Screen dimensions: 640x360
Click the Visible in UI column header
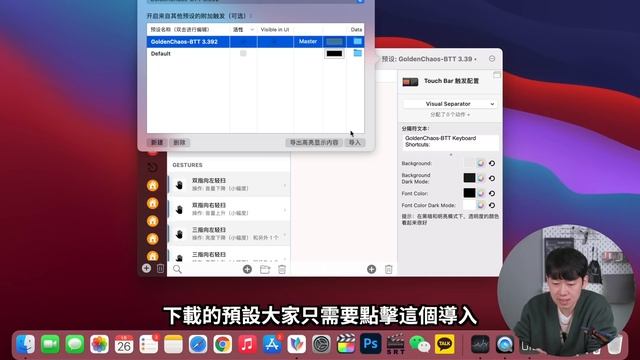tap(275, 30)
